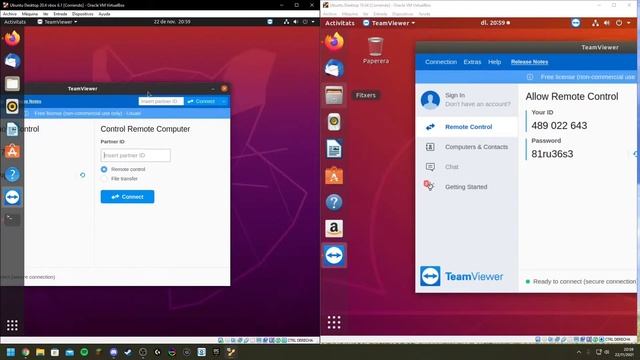Open Computers & Contacts in right TeamViewer
The image size is (640, 360).
pos(467,147)
